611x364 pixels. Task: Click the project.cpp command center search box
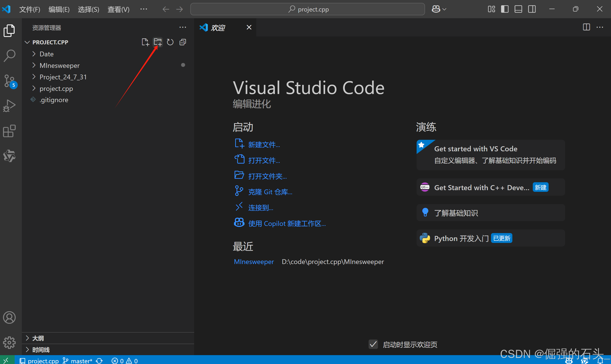click(308, 9)
